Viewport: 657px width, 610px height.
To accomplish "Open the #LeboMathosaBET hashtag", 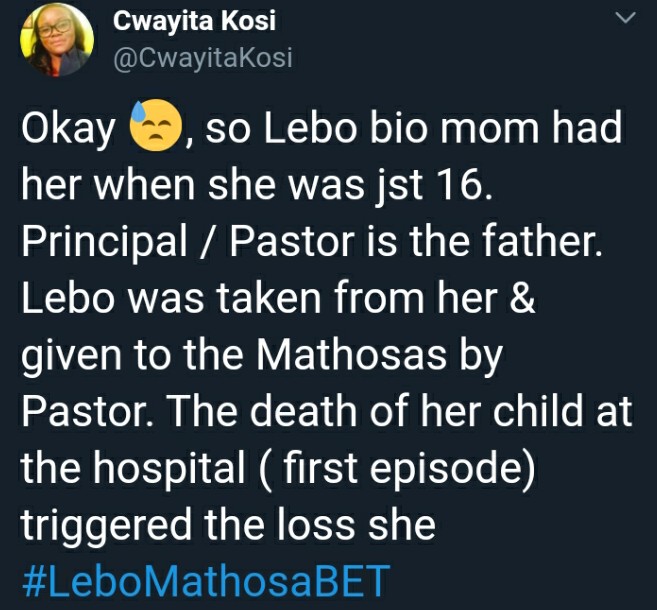I will tap(206, 581).
